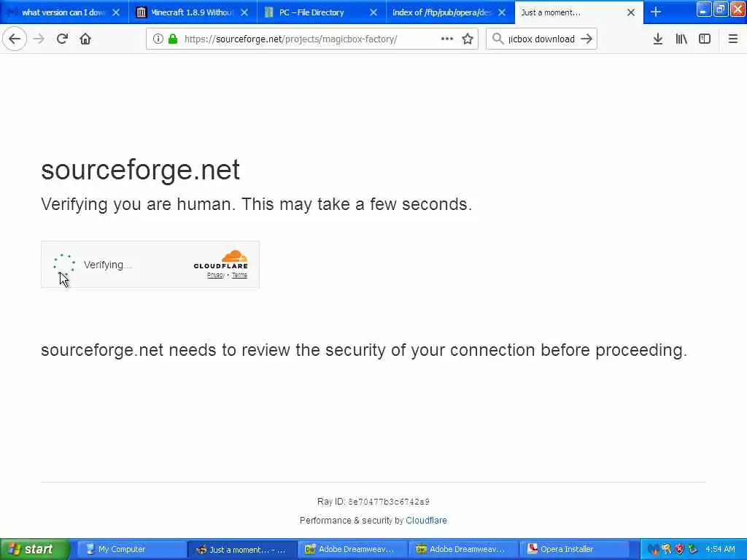Click the green padlock security icon

click(173, 39)
